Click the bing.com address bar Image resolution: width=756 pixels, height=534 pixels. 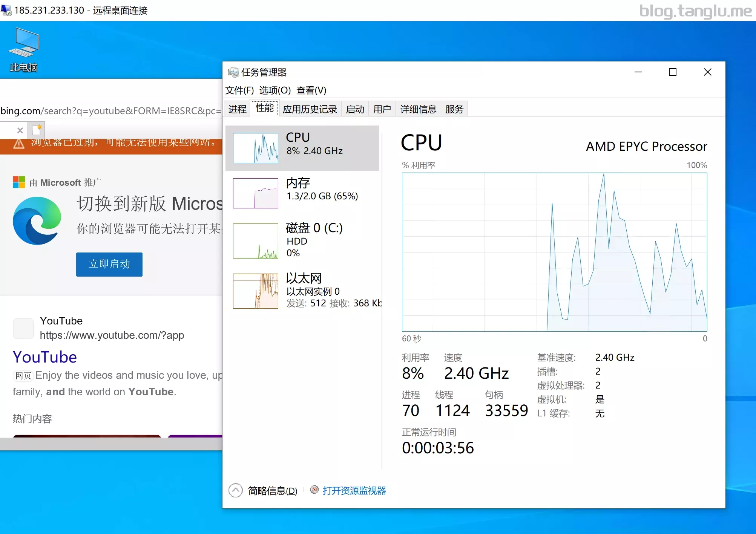111,111
